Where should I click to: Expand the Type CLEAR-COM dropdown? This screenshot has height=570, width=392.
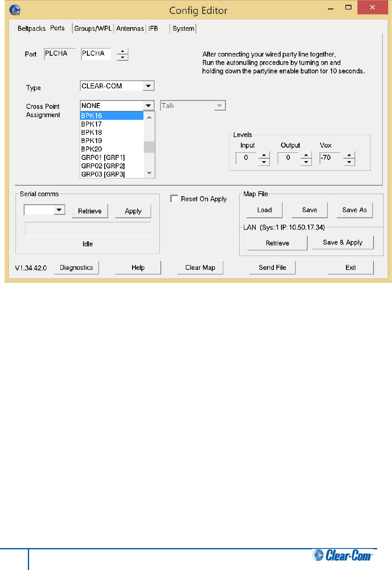coord(148,86)
